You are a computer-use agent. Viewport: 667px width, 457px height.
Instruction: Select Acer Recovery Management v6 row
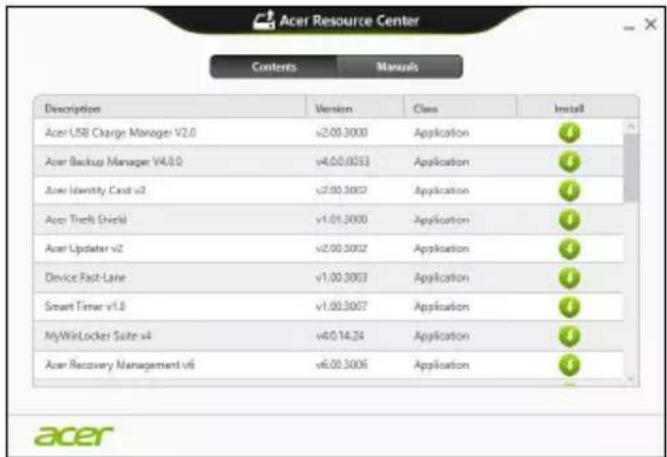tap(329, 365)
